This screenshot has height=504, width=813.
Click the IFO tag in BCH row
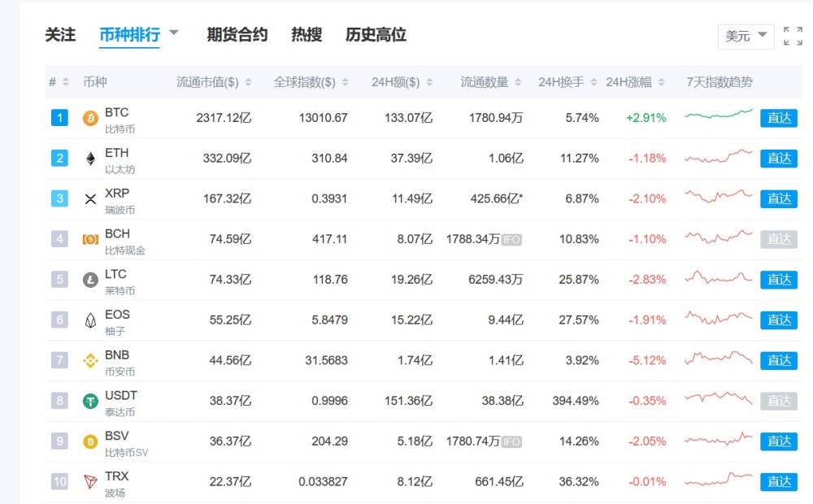pos(511,240)
